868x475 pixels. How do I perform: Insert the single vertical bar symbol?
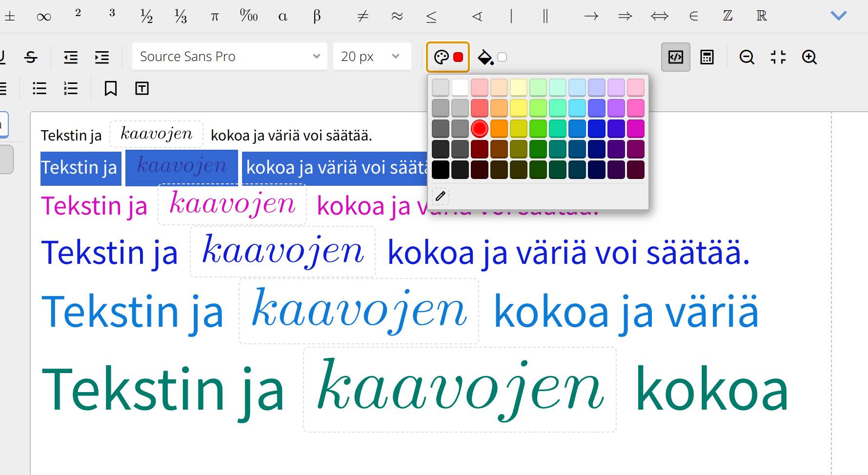[511, 16]
